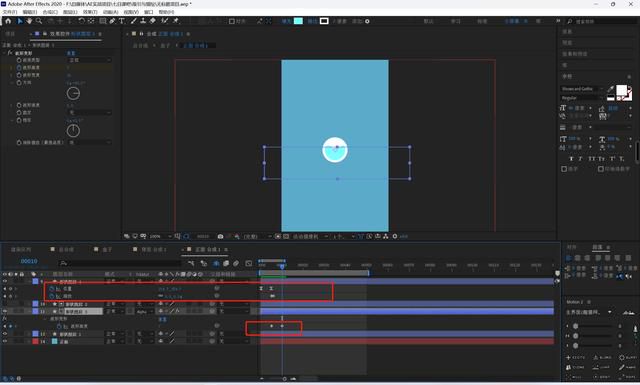Open the first menu in the menu bar
This screenshot has width=640, height=385.
[x=9, y=12]
